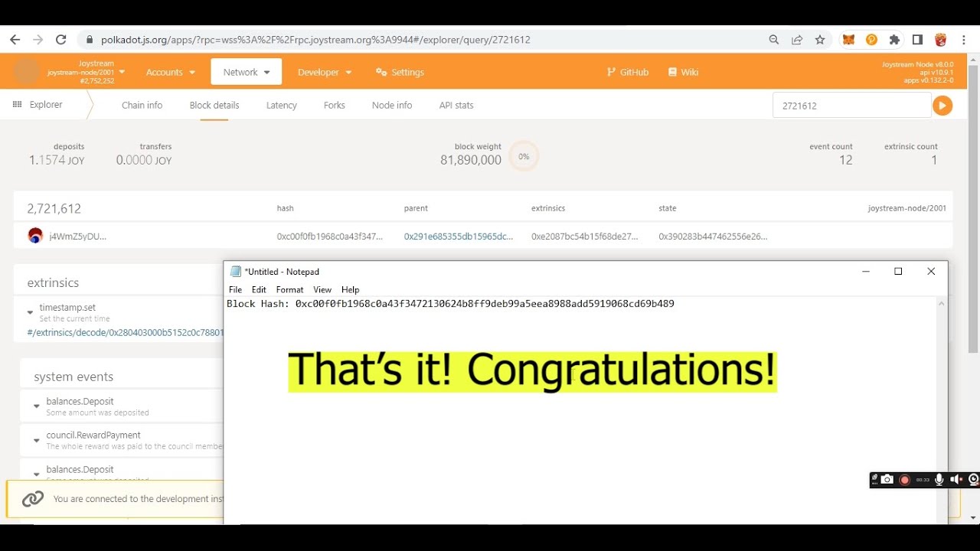This screenshot has width=980, height=551.
Task: Click the browser forward arrow
Action: click(38, 40)
